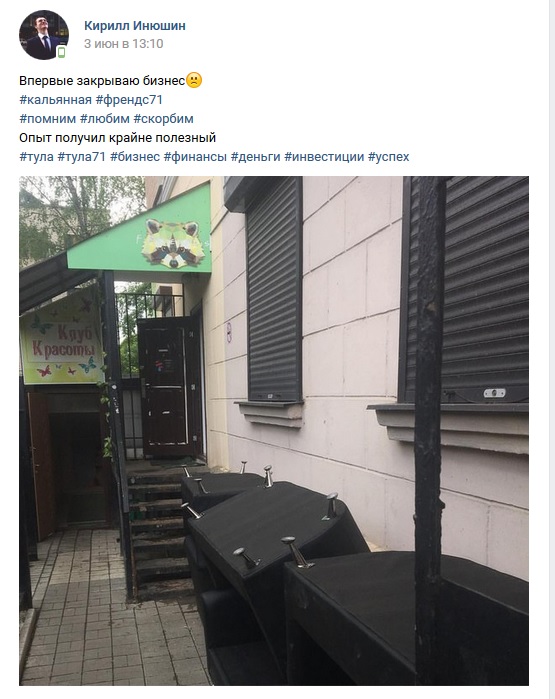The height and width of the screenshot is (699, 555).
Task: Open author name Кирилл Инюшин link
Action: pyautogui.click(x=135, y=26)
